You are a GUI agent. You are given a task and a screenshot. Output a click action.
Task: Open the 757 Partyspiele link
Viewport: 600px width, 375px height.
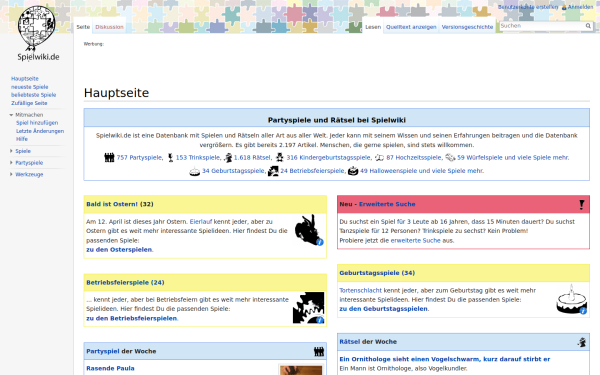(x=139, y=158)
